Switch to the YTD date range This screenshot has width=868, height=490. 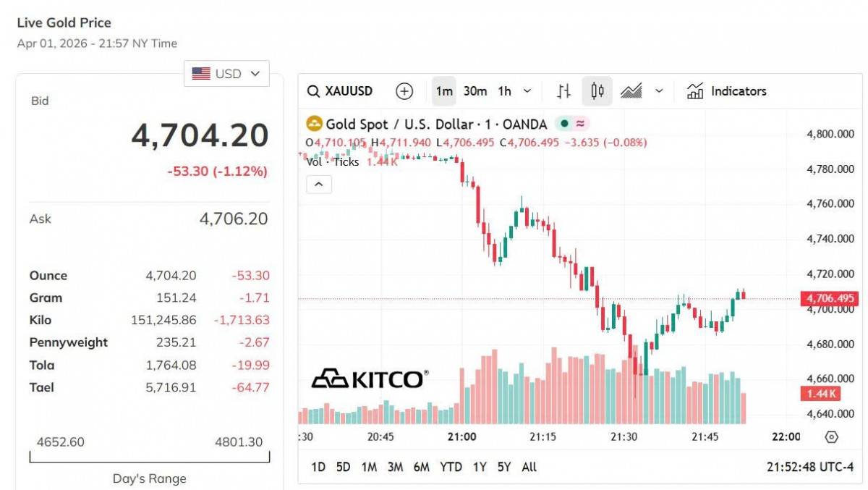[x=451, y=467]
